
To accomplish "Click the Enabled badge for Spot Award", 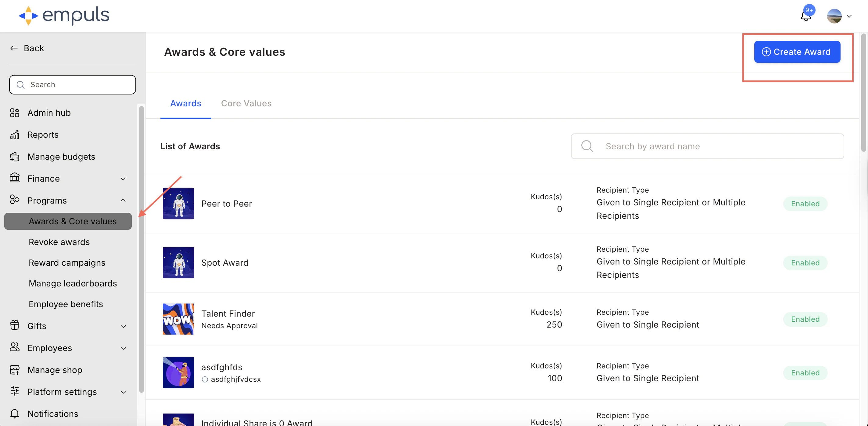I will [x=805, y=263].
